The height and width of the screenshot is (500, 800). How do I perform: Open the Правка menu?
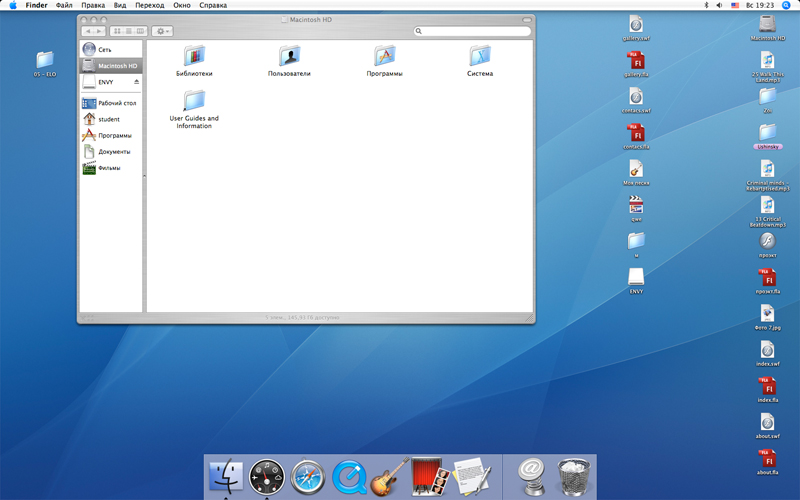93,5
